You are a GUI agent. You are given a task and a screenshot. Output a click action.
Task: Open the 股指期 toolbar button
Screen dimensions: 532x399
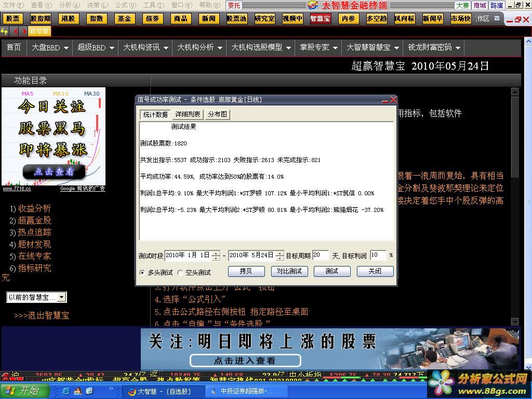click(41, 19)
